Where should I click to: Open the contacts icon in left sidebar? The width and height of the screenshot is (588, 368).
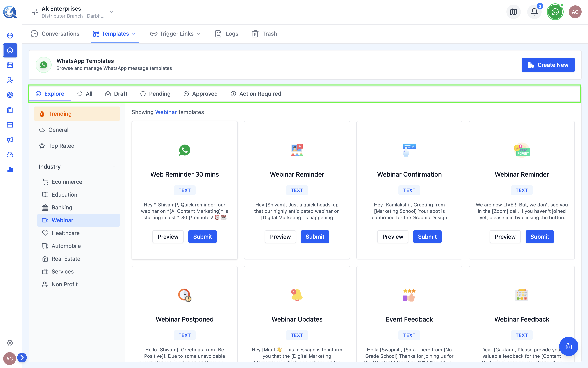10,80
